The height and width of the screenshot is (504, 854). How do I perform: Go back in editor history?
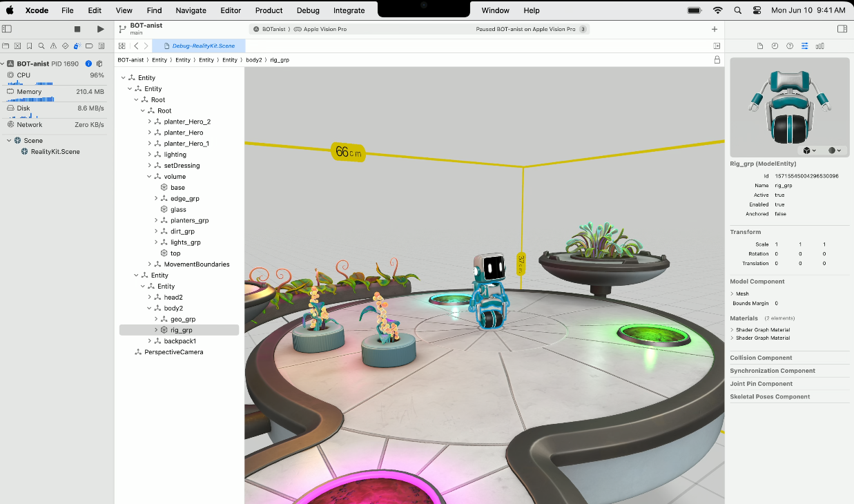pos(136,46)
